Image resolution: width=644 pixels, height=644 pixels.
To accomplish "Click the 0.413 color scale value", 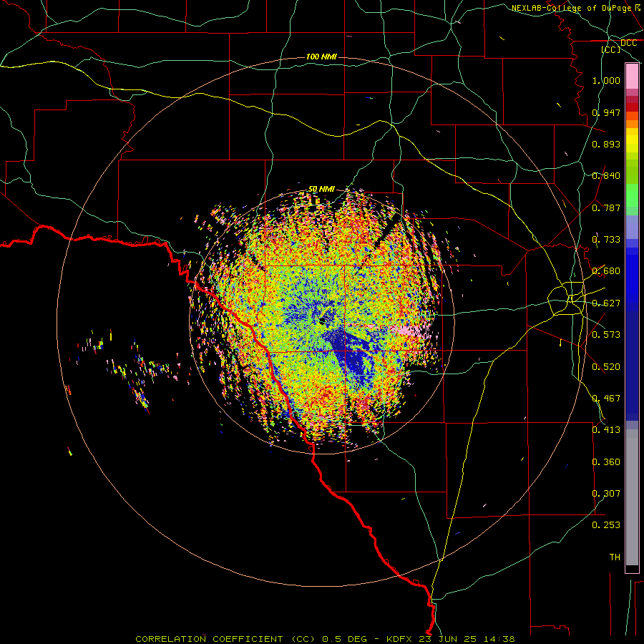I will click(x=606, y=430).
